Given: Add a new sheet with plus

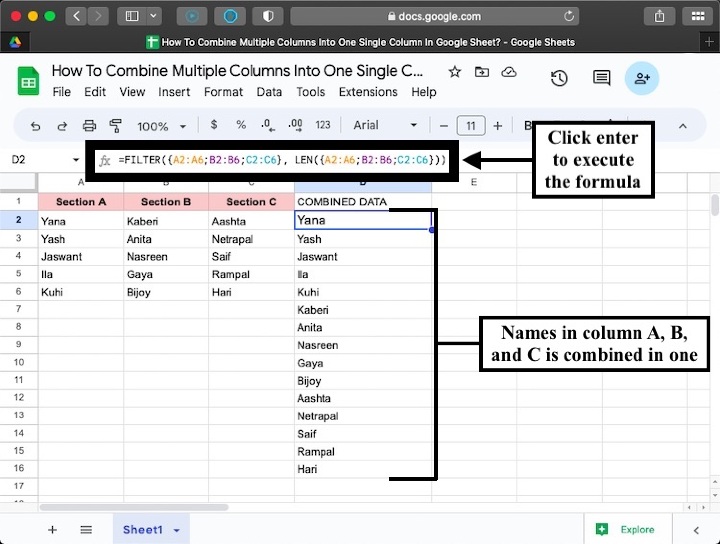Looking at the screenshot, I should (52, 530).
